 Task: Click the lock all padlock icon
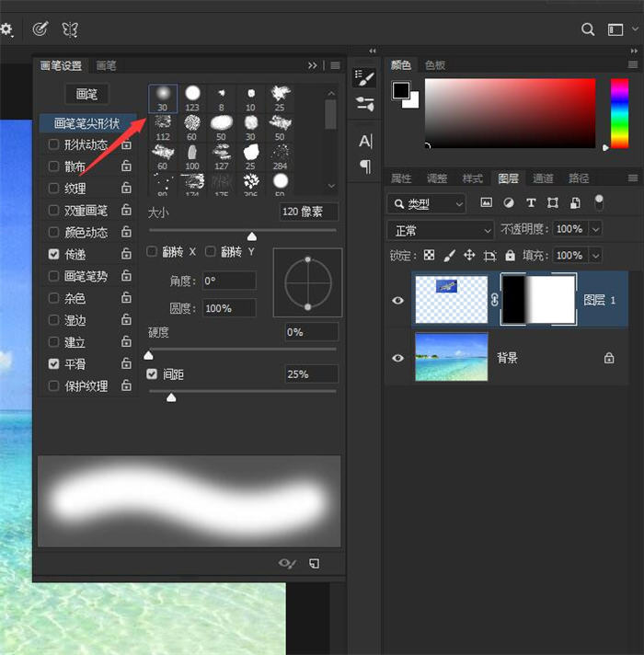click(510, 256)
